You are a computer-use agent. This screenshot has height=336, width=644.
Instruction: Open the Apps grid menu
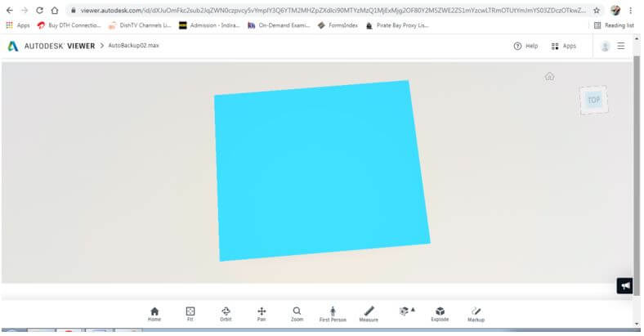(x=564, y=46)
